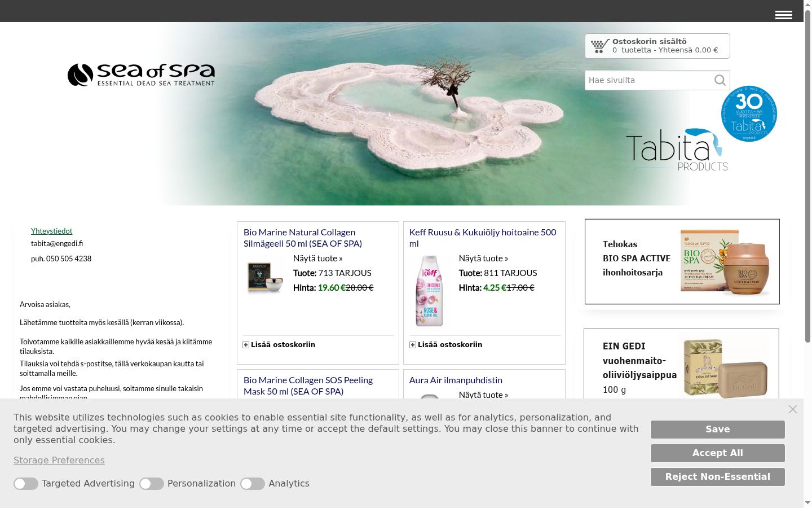This screenshot has width=812, height=508.
Task: Add Keff hoitoaine via Lisää ostoskoriin
Action: pyautogui.click(x=450, y=345)
